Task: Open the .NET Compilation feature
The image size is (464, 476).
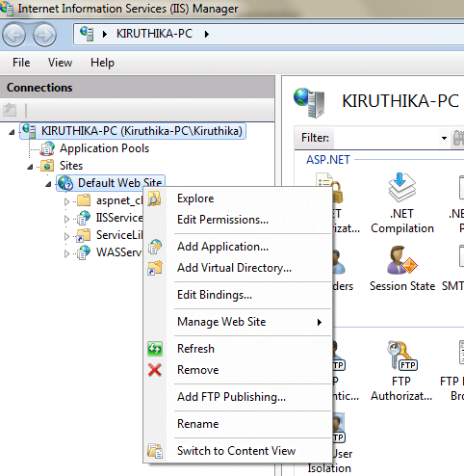Action: (x=402, y=203)
